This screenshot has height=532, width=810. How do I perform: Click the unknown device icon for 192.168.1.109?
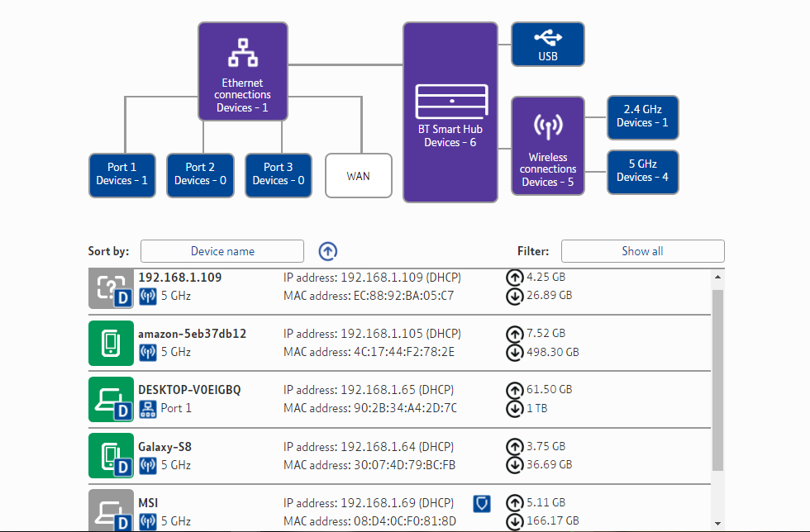point(111,287)
